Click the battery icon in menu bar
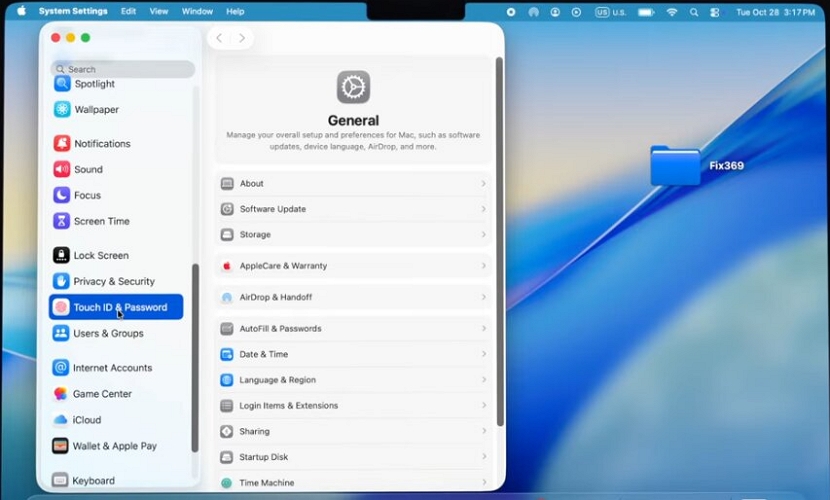The height and width of the screenshot is (500, 830). [646, 12]
